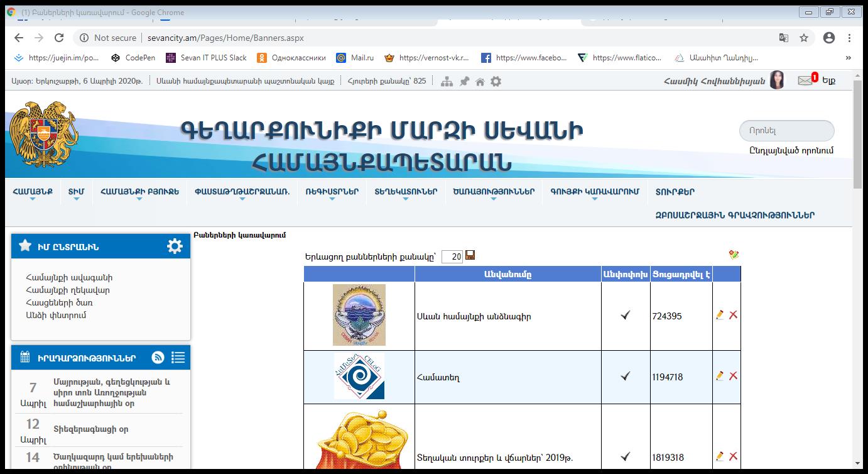The image size is (868, 474).
Task: Edit the Սևան համայնքի անձնագիր banner with pencil
Action: [720, 315]
